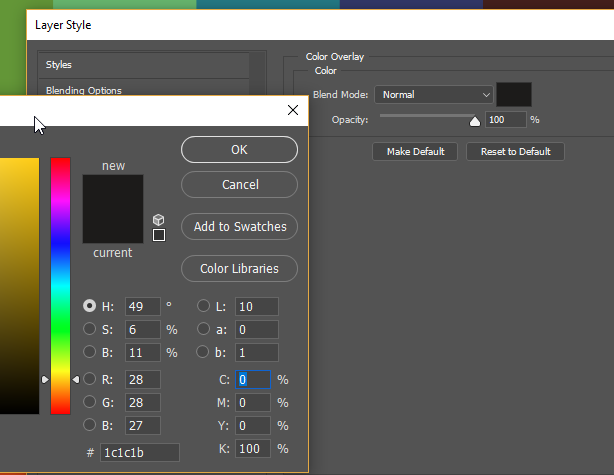Click the M magenta percentage field
This screenshot has height=475, width=614.
pyautogui.click(x=253, y=403)
